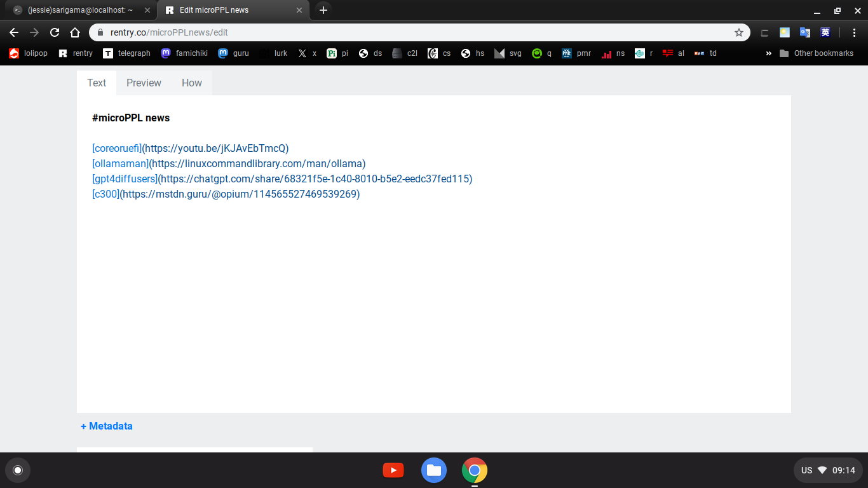Screen dimensions: 868x488
Task: Open the famichiki Mastodon bookmark
Action: 184,53
